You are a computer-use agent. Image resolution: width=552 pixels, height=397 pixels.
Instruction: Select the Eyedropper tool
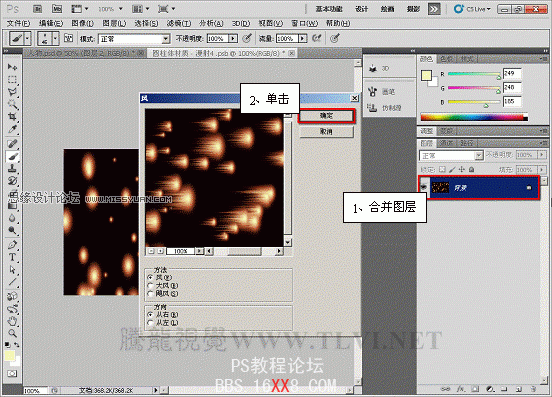pos(12,129)
